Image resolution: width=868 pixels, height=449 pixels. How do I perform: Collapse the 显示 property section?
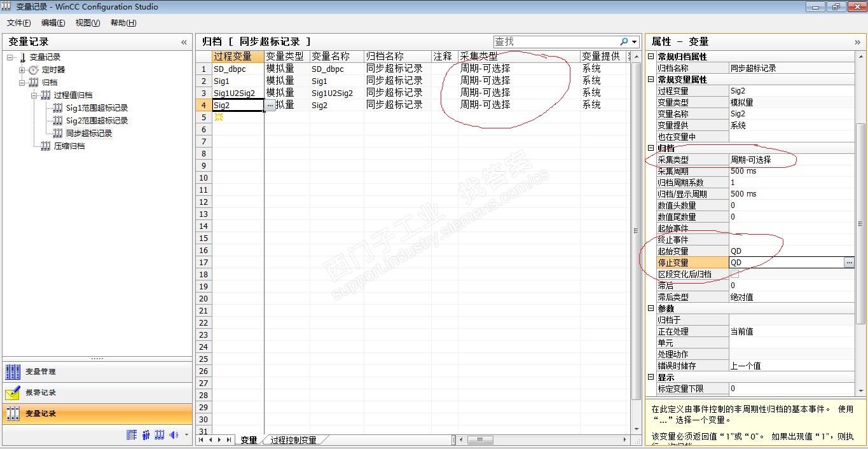651,377
